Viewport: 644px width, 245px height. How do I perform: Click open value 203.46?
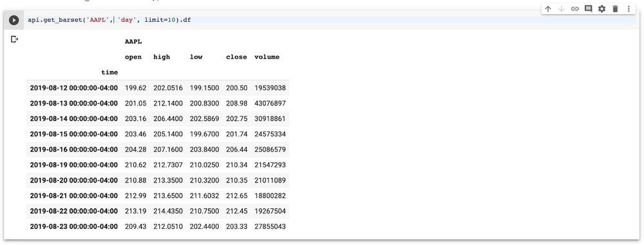pyautogui.click(x=135, y=134)
